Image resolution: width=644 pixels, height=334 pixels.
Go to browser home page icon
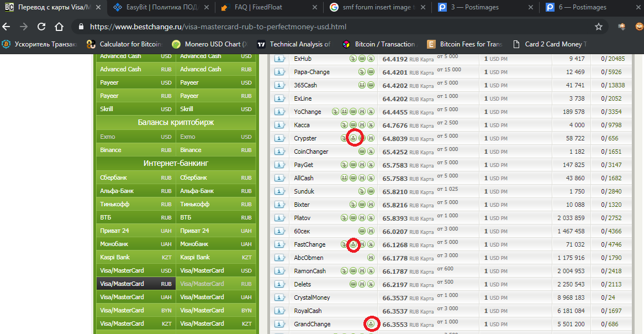pos(59,27)
